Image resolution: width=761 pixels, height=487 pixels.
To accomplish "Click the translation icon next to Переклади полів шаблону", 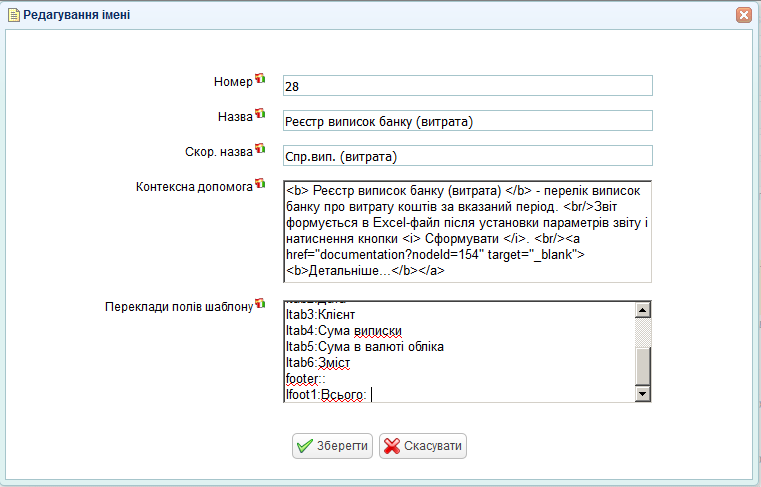I will (x=260, y=303).
